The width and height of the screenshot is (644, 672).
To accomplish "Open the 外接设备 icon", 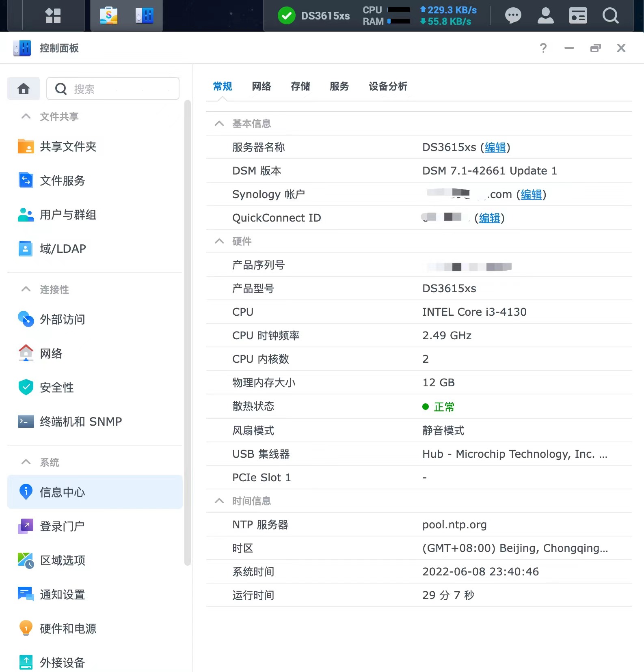I will 26,662.
